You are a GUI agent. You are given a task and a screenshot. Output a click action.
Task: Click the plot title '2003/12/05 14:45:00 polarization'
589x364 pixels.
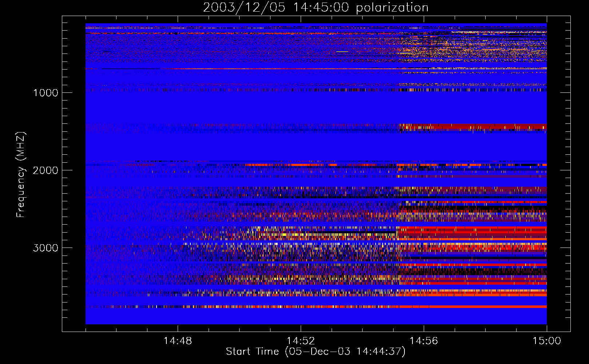[x=316, y=8]
